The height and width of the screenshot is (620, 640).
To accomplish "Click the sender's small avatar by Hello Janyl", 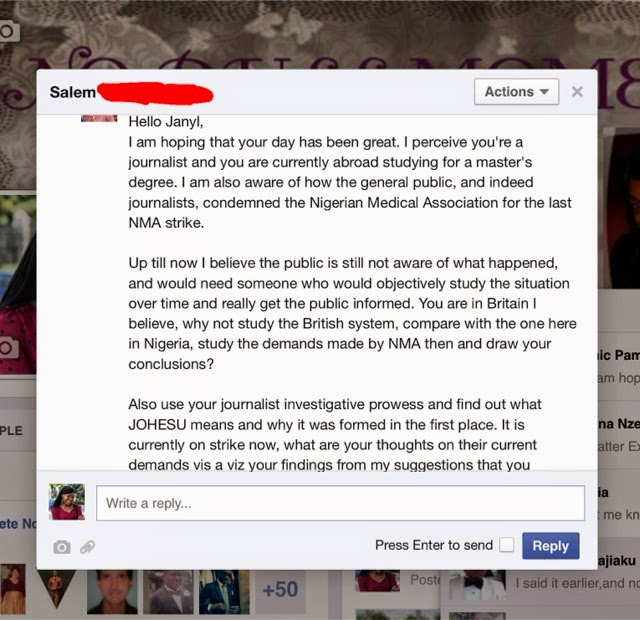I will pyautogui.click(x=99, y=118).
